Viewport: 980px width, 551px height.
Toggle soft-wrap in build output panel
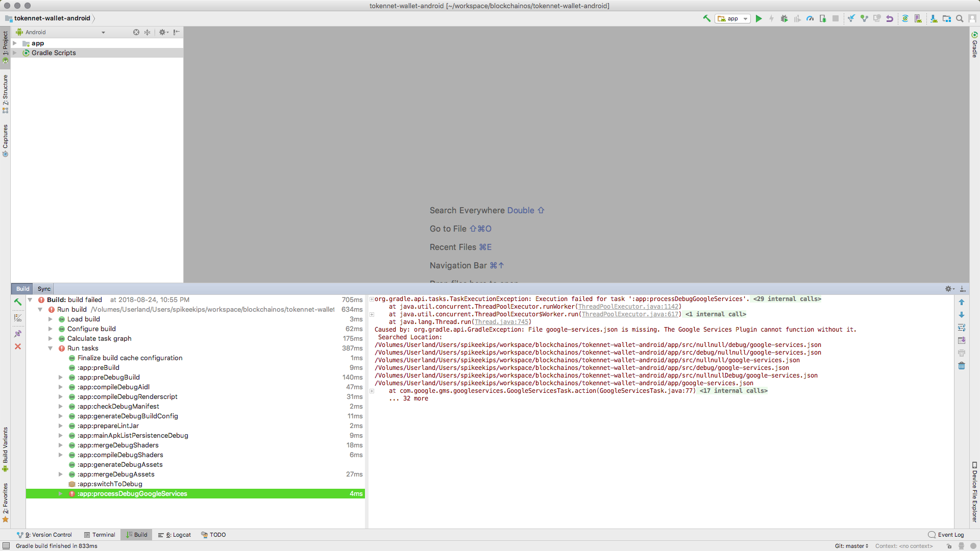coord(962,328)
